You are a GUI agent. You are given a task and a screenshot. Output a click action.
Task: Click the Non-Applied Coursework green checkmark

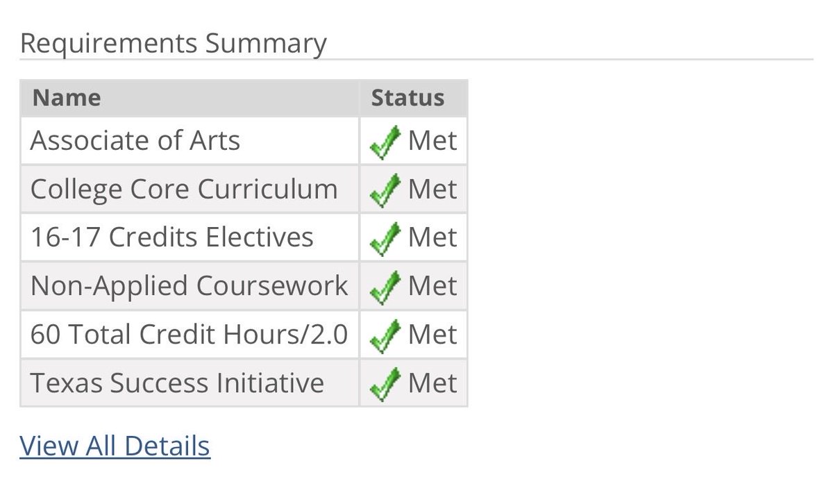pos(385,288)
